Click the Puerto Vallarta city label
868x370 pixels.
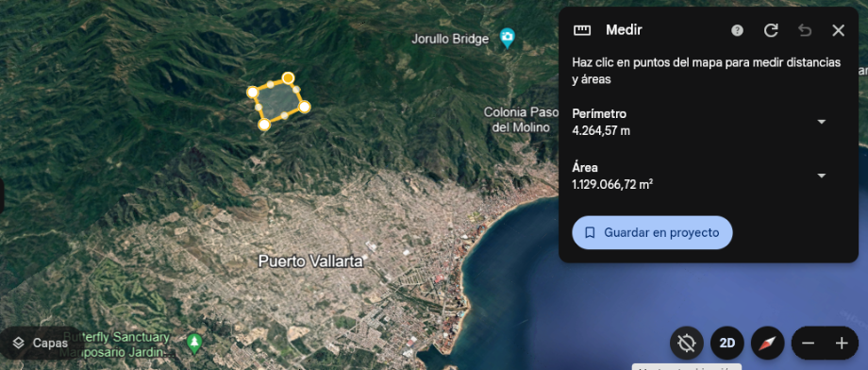click(310, 261)
